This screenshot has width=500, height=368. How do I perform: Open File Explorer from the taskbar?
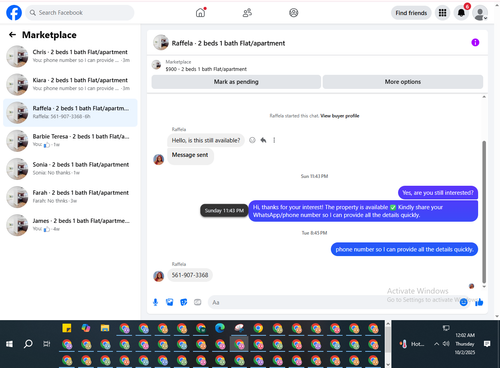[105, 328]
